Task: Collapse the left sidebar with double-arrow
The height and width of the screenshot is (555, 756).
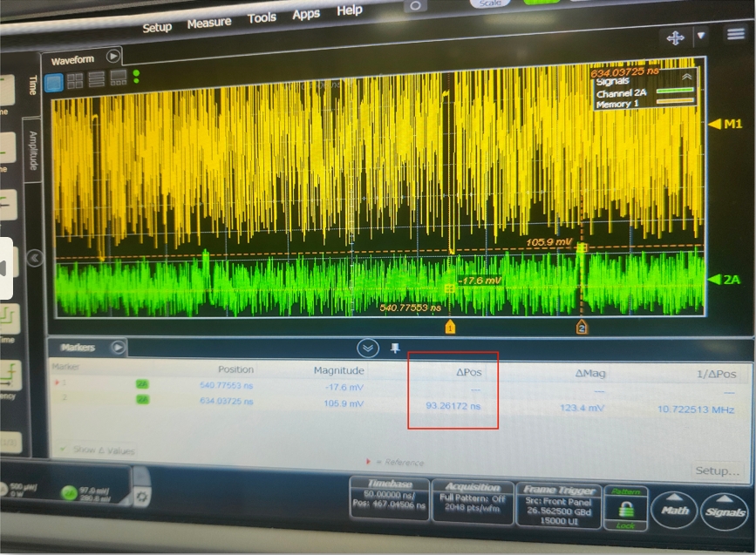Action: 35,258
